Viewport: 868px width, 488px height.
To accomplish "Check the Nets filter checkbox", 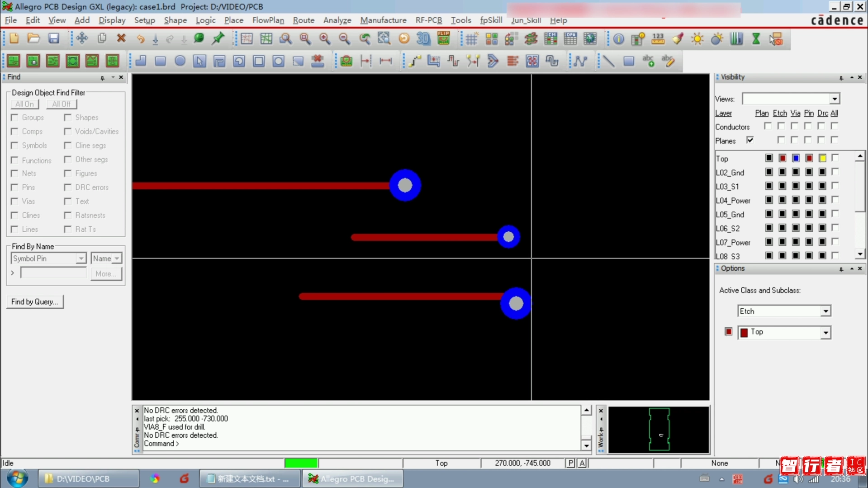I will click(x=15, y=173).
